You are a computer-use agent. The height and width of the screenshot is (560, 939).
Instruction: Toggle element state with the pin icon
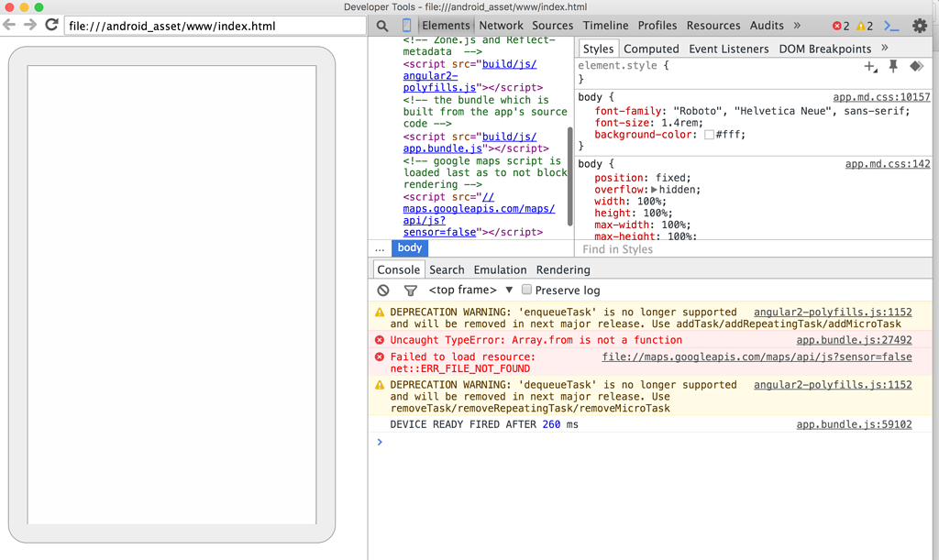click(892, 66)
